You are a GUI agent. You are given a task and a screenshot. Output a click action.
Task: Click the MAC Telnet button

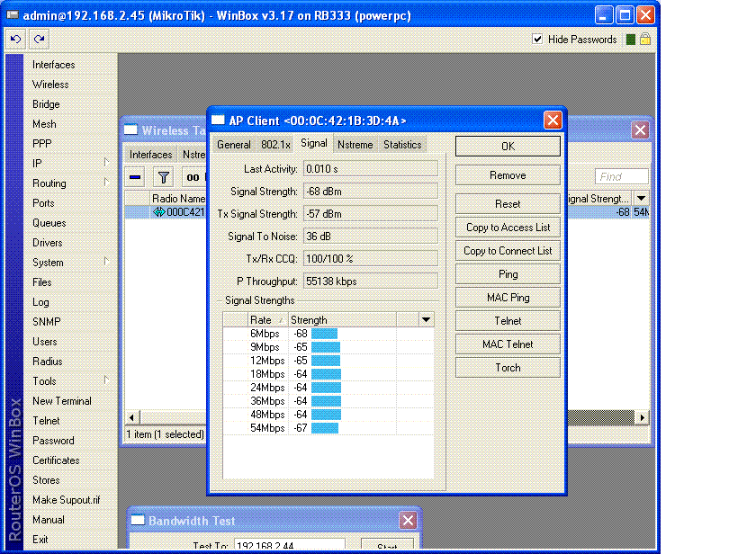click(x=508, y=344)
